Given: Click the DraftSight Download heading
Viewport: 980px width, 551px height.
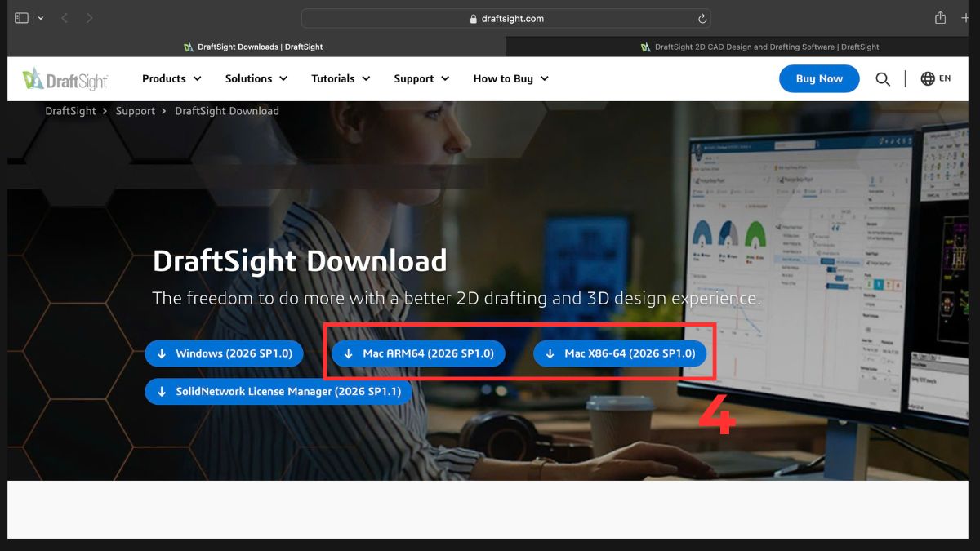Looking at the screenshot, I should click(300, 260).
